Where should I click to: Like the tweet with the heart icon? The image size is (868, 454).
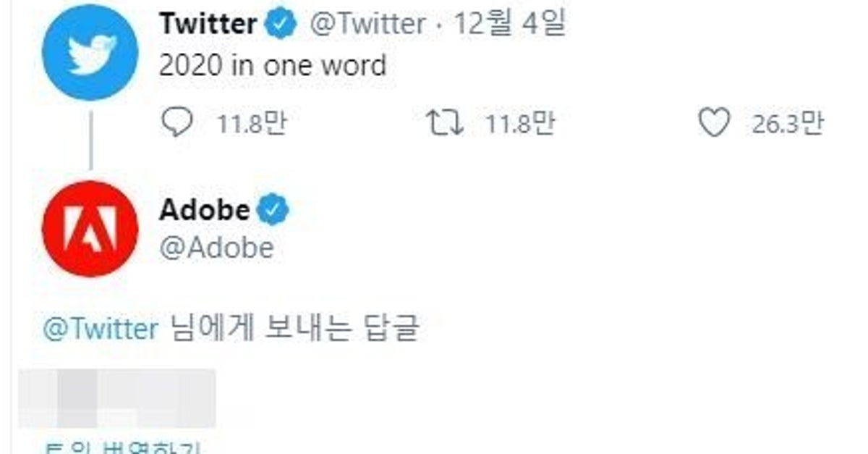point(714,124)
